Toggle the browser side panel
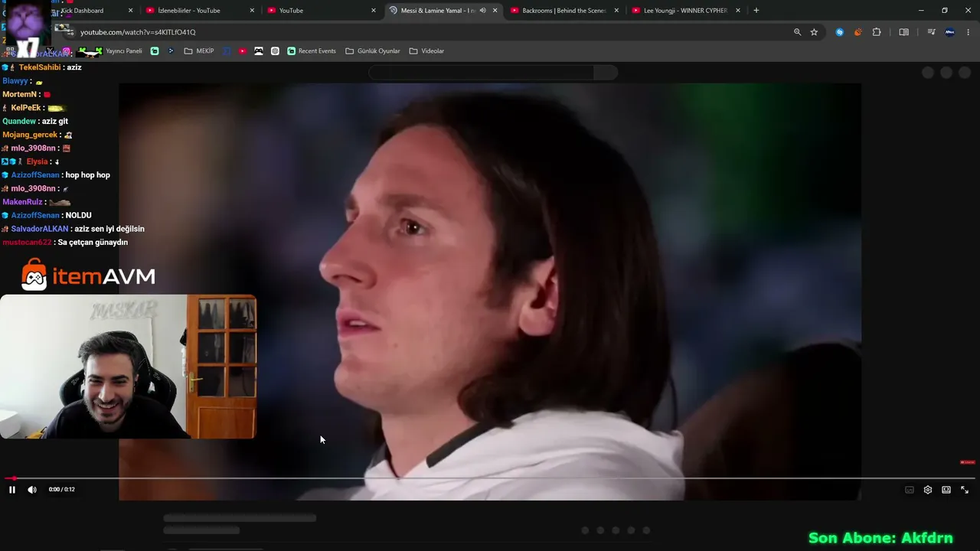980x551 pixels. 904,32
